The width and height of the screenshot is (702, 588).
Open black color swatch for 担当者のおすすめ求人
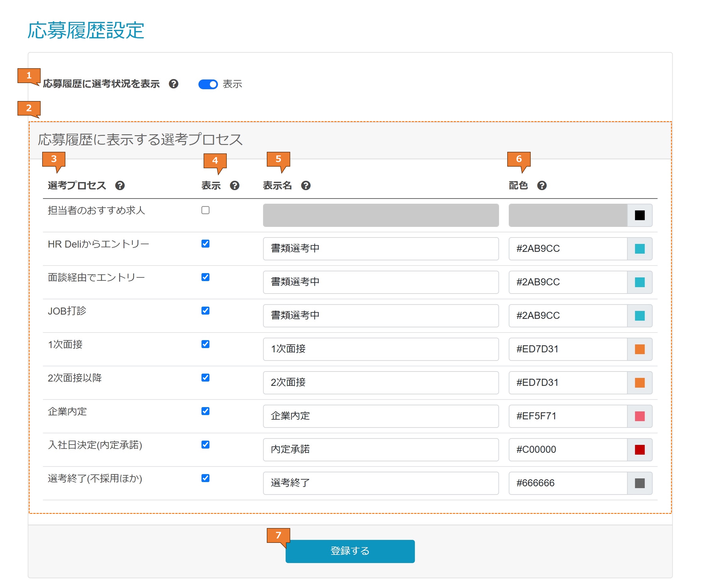[640, 216]
